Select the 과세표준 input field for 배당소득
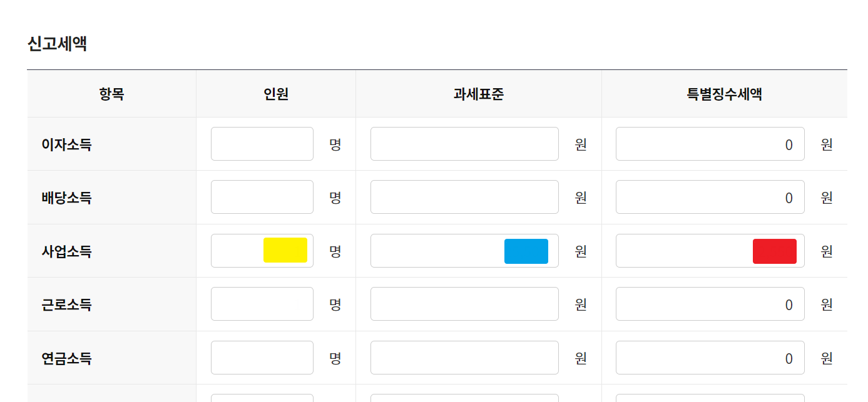Screen dimensions: 868x402 coord(464,196)
